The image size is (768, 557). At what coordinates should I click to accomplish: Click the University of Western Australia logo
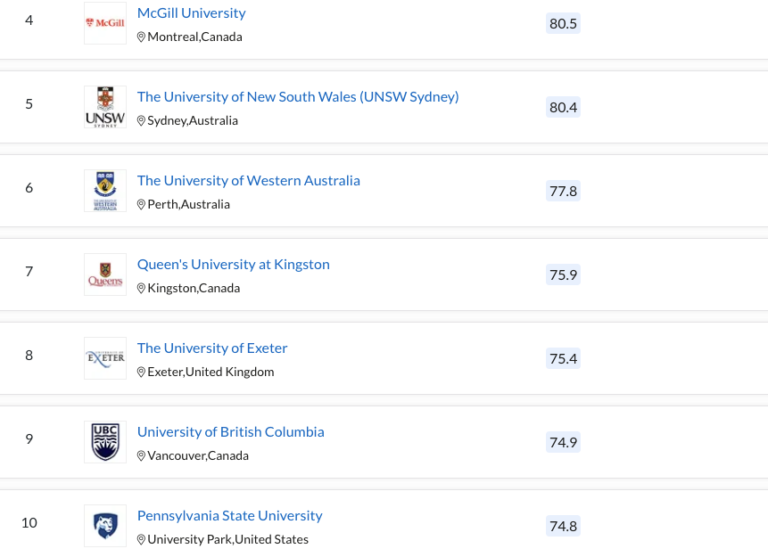(x=105, y=190)
